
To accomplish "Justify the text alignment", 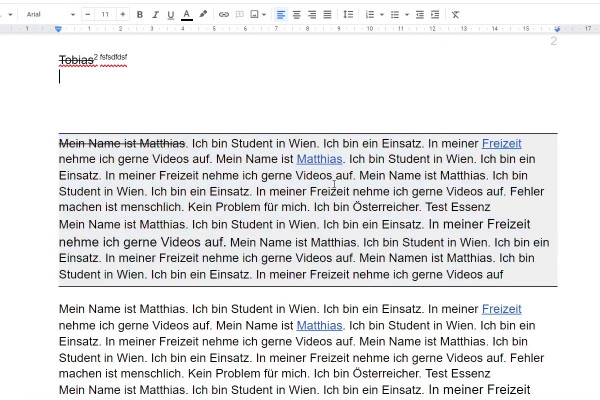I will [x=327, y=15].
